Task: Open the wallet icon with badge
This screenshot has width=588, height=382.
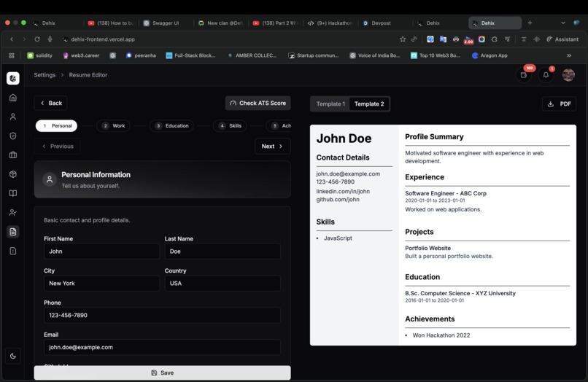Action: pyautogui.click(x=524, y=75)
